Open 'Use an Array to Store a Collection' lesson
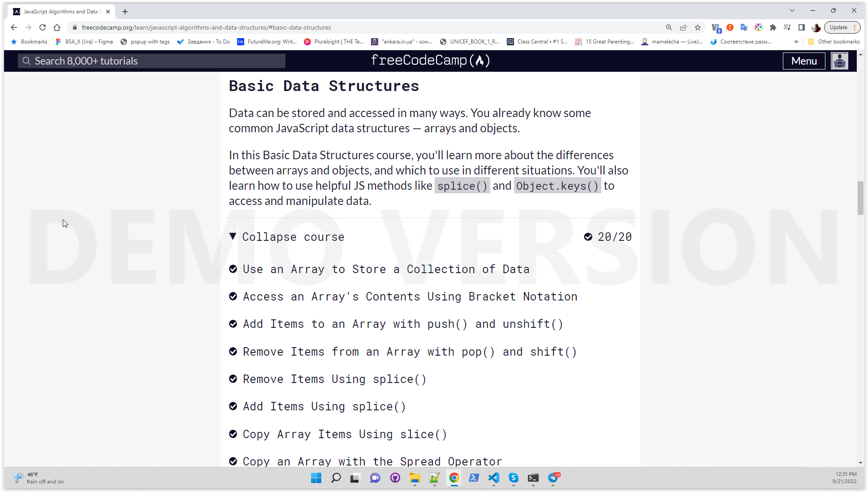Image resolution: width=868 pixels, height=492 pixels. (386, 269)
